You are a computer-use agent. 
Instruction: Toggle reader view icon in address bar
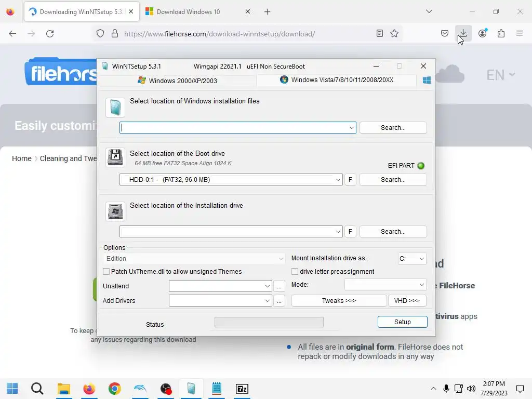coord(380,33)
